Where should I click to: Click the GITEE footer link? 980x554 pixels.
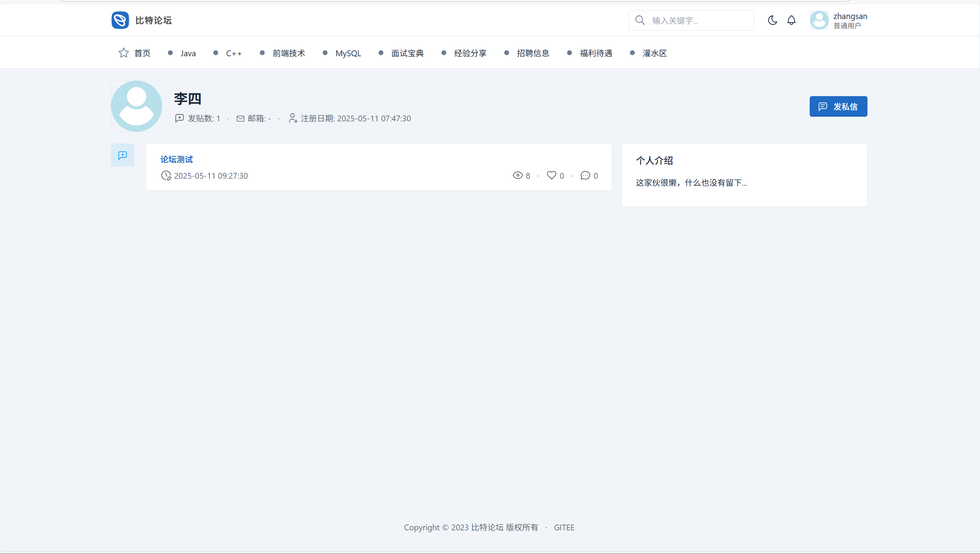[564, 527]
